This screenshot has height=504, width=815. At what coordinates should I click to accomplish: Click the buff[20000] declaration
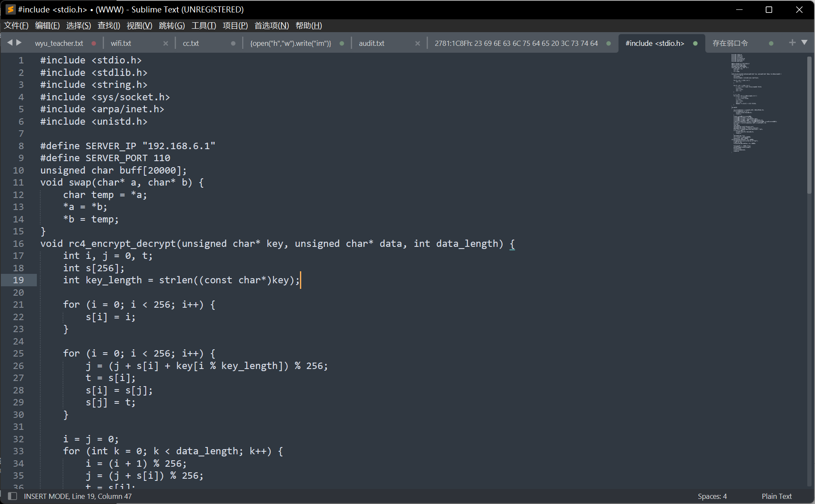[x=114, y=170]
